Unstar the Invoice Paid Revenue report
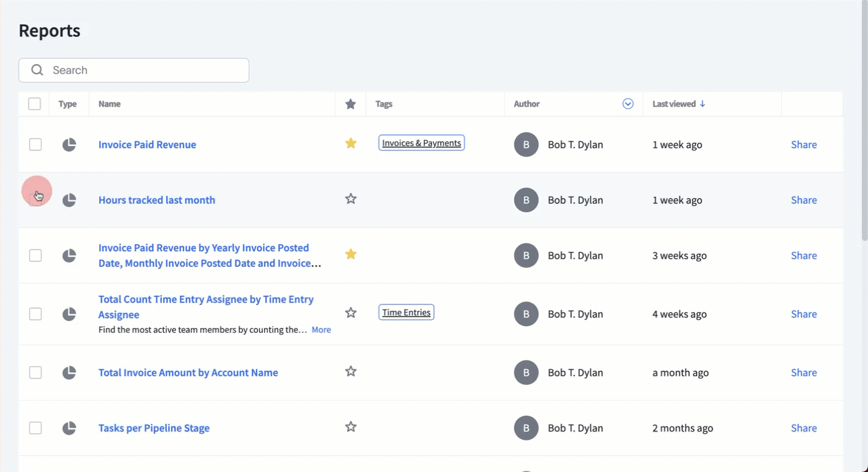Viewport: 868px width, 472px height. 351,144
